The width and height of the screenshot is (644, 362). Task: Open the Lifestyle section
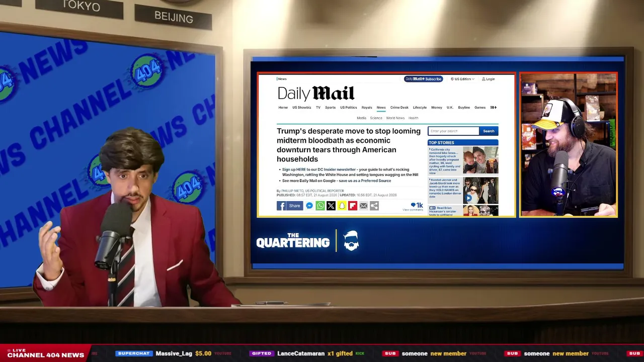click(420, 107)
